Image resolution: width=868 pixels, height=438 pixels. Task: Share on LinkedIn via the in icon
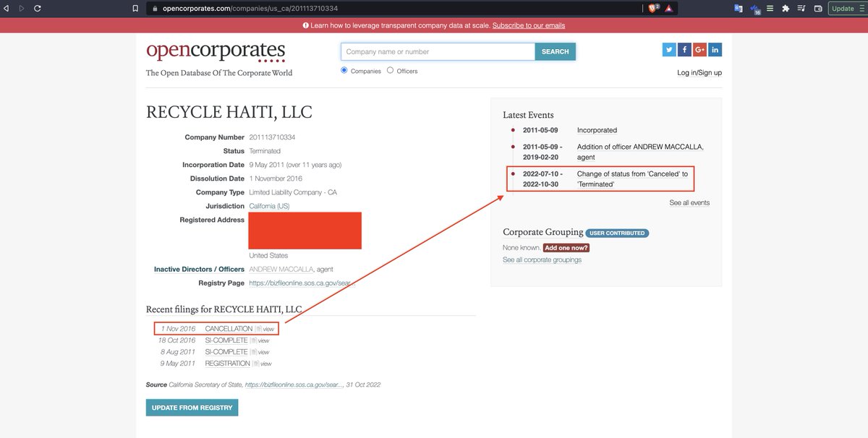pos(715,49)
